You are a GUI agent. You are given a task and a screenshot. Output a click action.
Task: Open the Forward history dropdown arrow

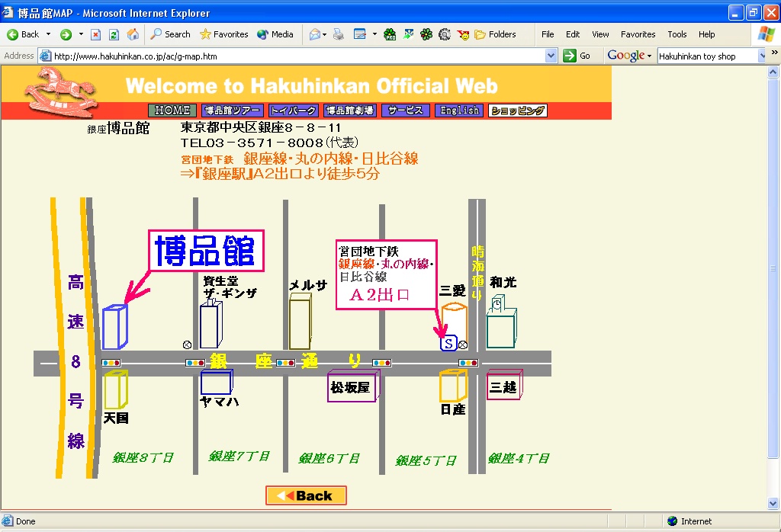[x=81, y=34]
